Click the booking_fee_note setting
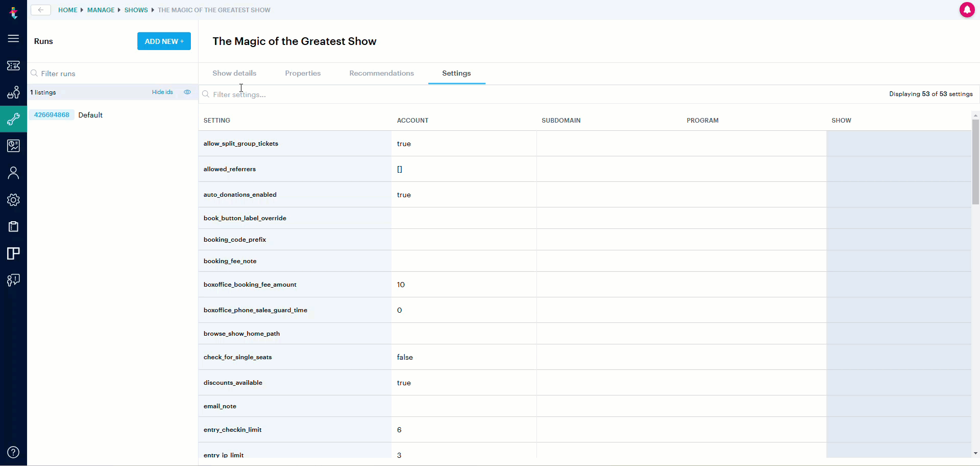980x466 pixels. [230, 261]
